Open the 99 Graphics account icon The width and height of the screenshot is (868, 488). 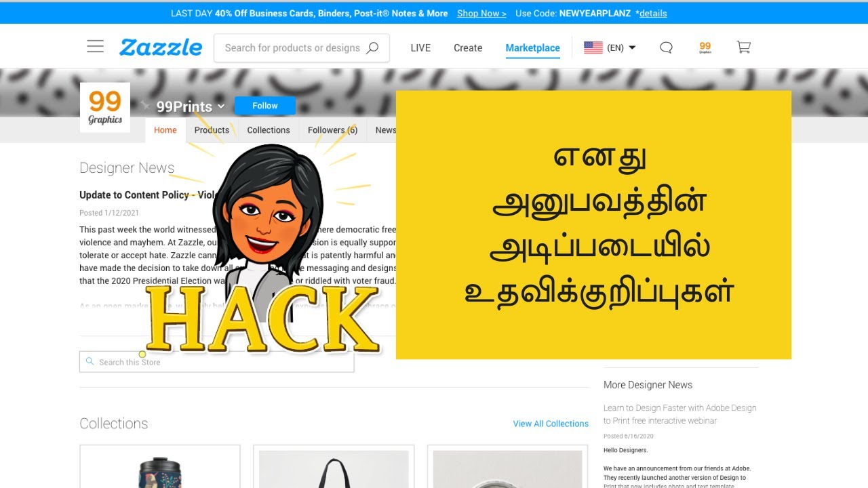point(705,47)
